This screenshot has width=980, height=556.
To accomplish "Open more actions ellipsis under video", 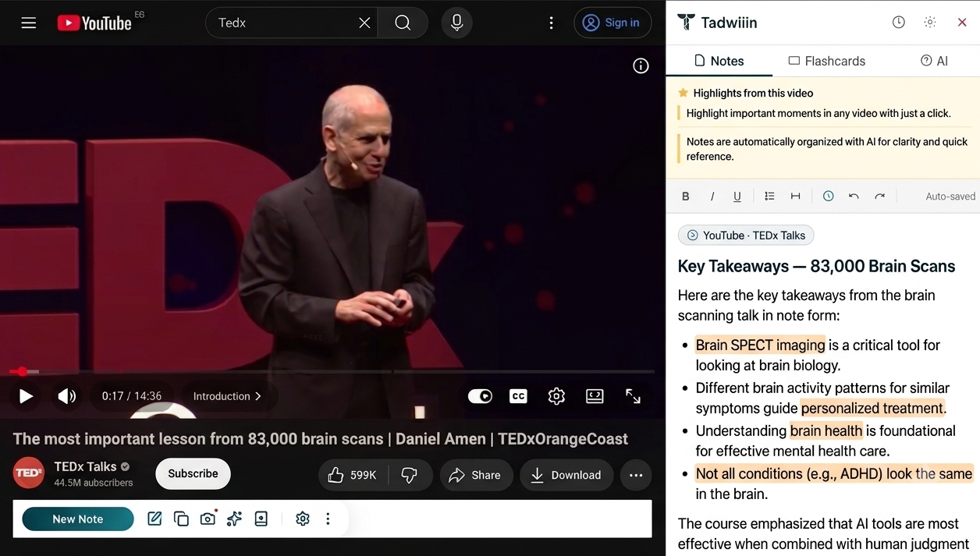I will pyautogui.click(x=636, y=475).
